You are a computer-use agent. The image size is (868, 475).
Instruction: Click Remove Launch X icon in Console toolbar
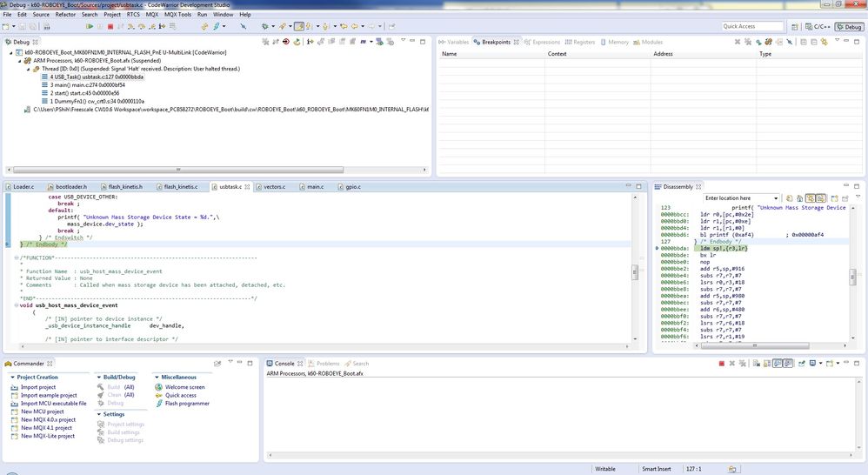(x=731, y=363)
